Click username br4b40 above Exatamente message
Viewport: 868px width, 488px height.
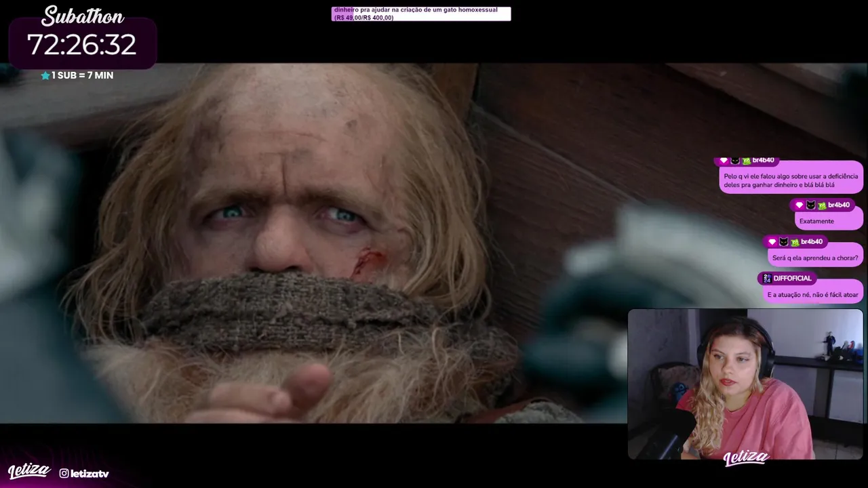click(x=839, y=205)
